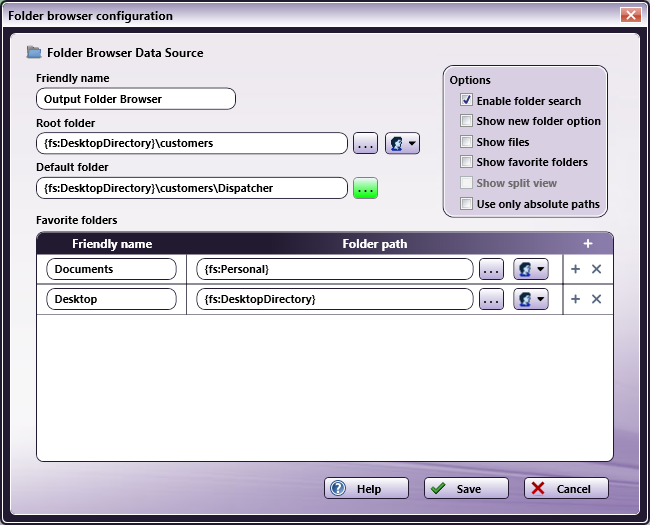
Task: Add a row after the Documents favorite
Action: (575, 269)
